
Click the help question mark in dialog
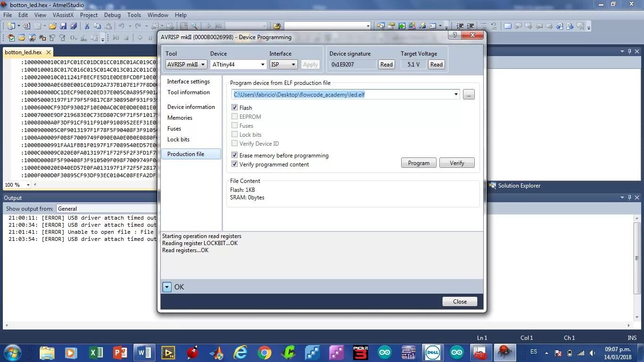(x=455, y=35)
